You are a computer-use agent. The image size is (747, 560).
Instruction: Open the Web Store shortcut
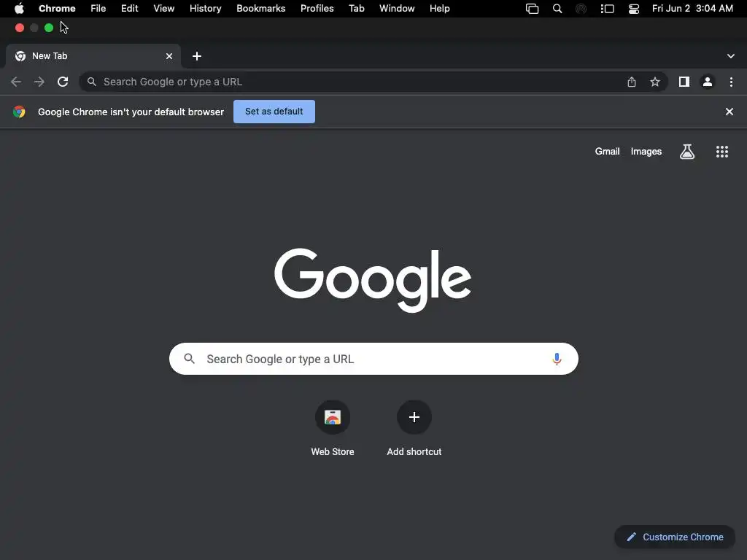coord(333,417)
